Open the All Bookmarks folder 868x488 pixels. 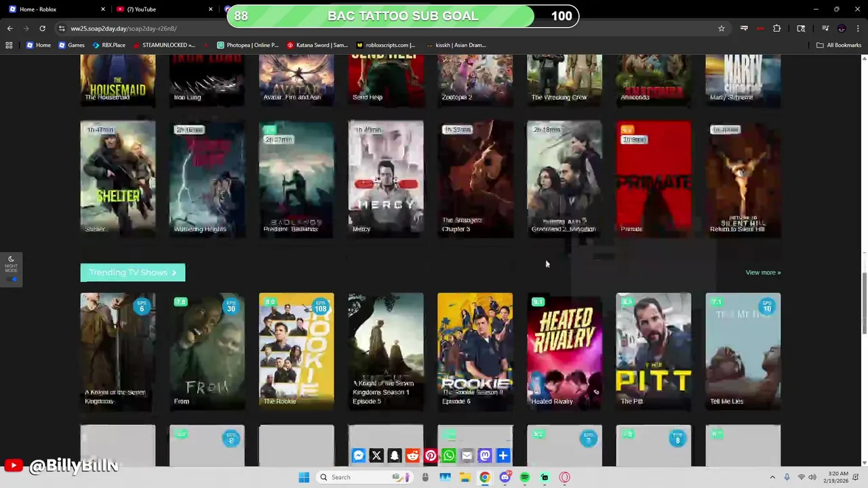(839, 45)
